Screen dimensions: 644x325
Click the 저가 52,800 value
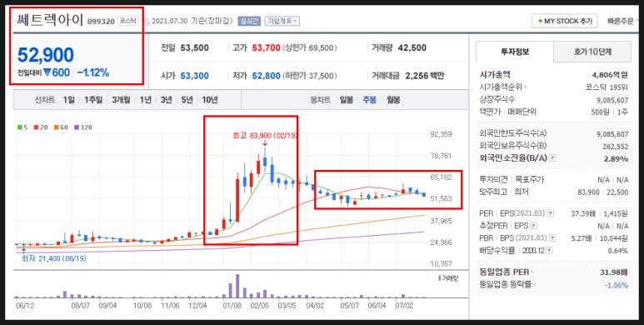266,76
